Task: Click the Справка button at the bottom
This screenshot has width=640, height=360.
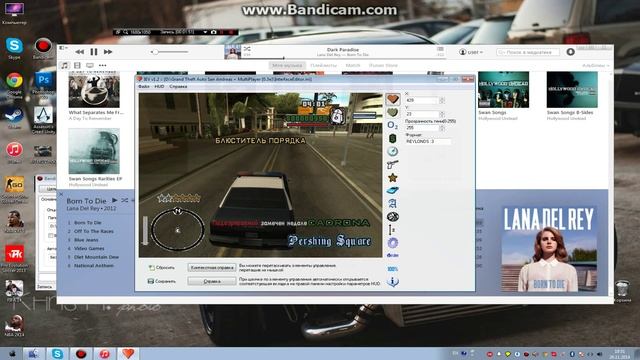Action: [x=212, y=281]
